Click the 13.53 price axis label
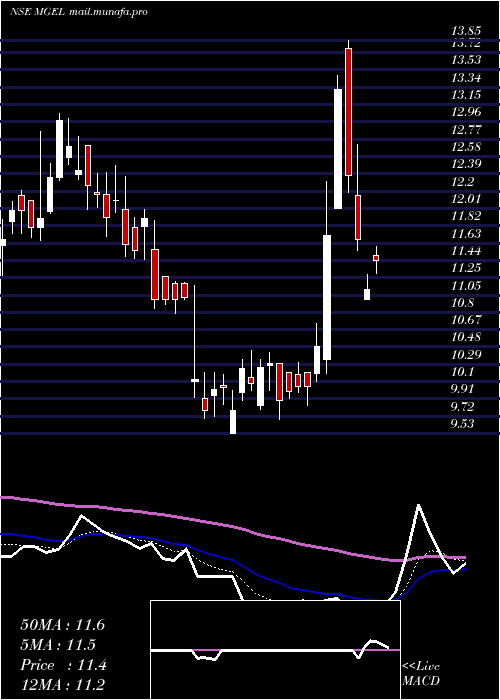The width and height of the screenshot is (500, 700). tap(466, 60)
